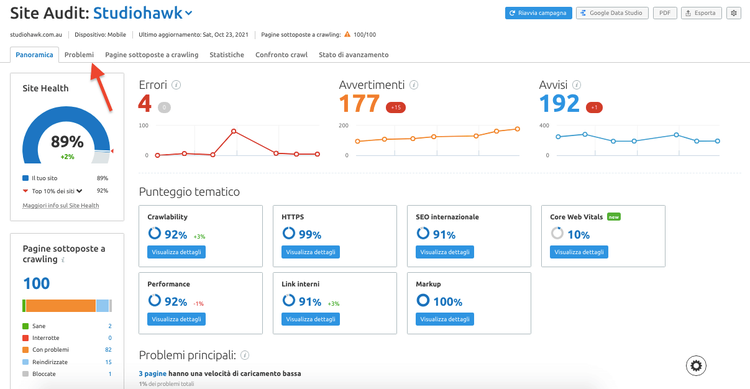This screenshot has width=750, height=389.
Task: Click the errors count 4
Action: point(145,104)
